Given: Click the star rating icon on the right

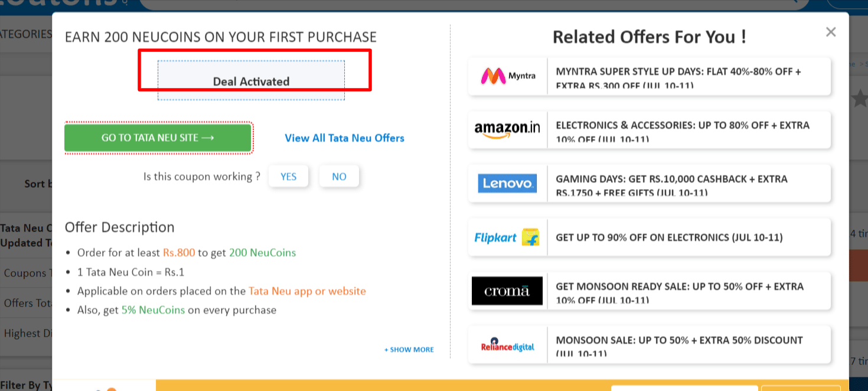Looking at the screenshot, I should point(862,99).
